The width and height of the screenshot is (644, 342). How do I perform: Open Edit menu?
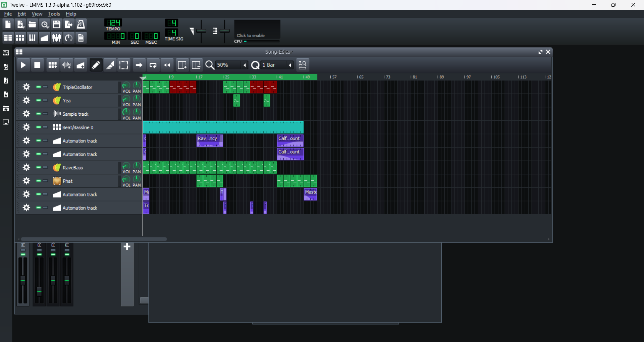coord(22,14)
